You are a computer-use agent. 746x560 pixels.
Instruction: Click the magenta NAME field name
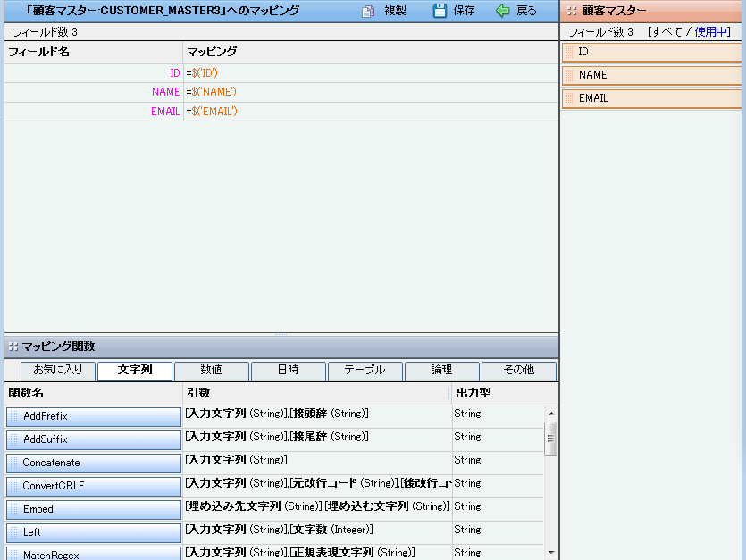pyautogui.click(x=165, y=92)
